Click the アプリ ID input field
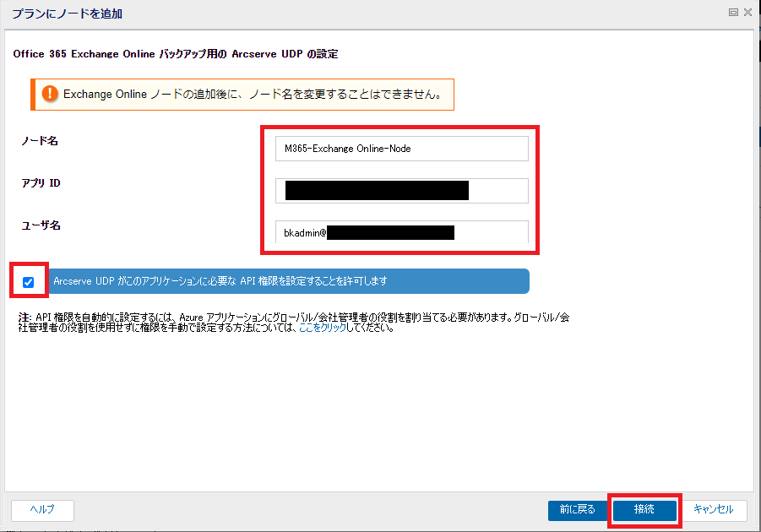This screenshot has width=761, height=532. [401, 191]
